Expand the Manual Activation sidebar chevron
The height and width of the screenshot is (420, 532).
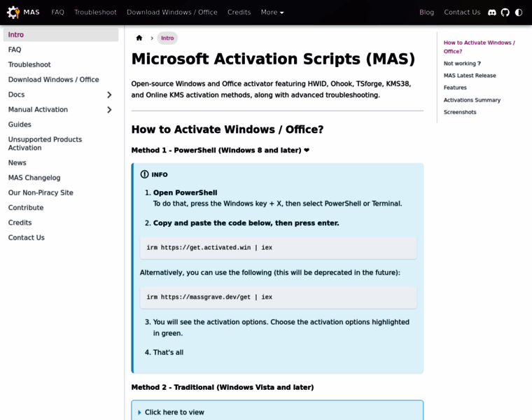[109, 110]
